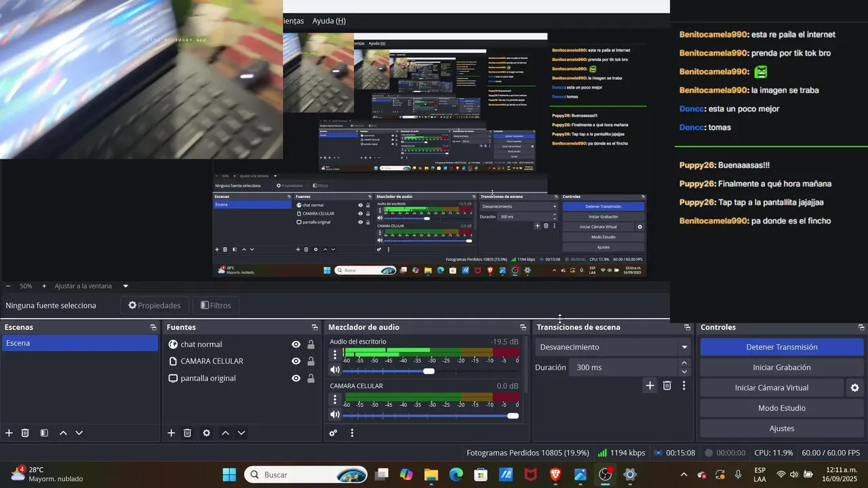Open weather widget 28°C Mayorm. nublado
This screenshot has width=868, height=488.
(x=46, y=474)
